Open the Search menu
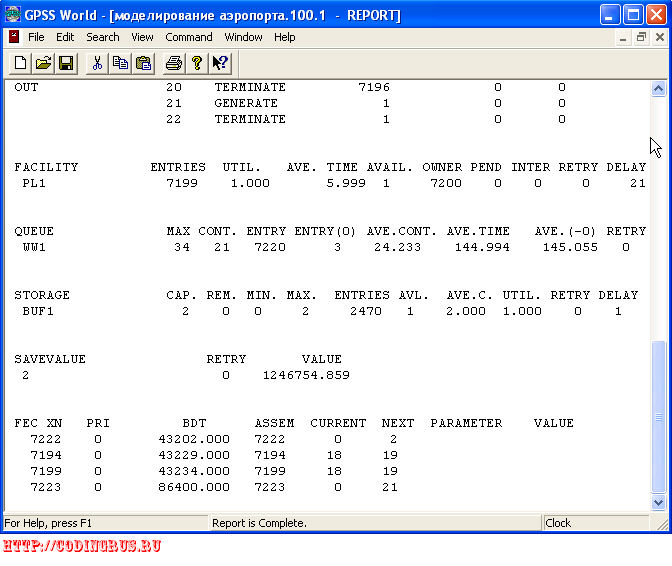The height and width of the screenshot is (566, 672). point(103,37)
